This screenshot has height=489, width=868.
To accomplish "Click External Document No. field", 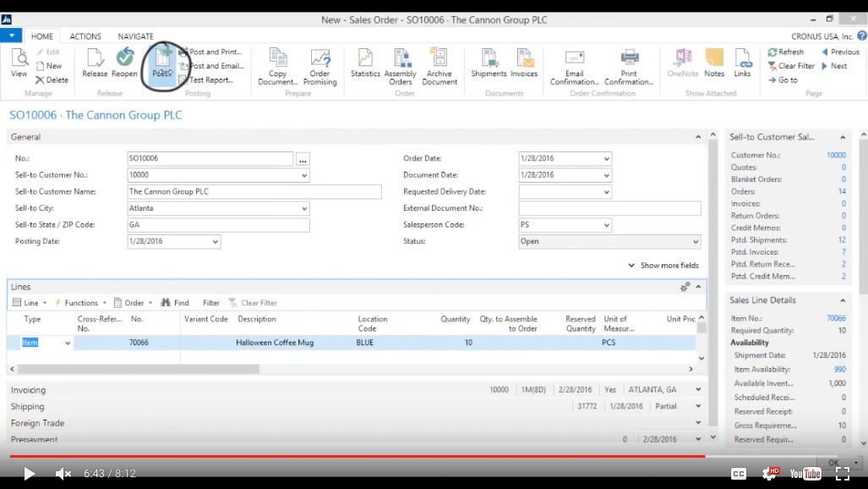I will pos(609,208).
